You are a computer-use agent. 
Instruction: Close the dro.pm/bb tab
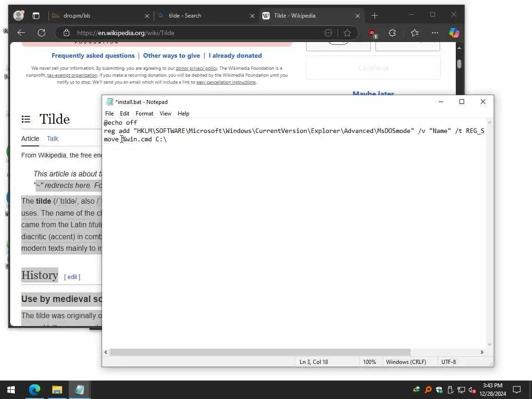[x=147, y=16]
